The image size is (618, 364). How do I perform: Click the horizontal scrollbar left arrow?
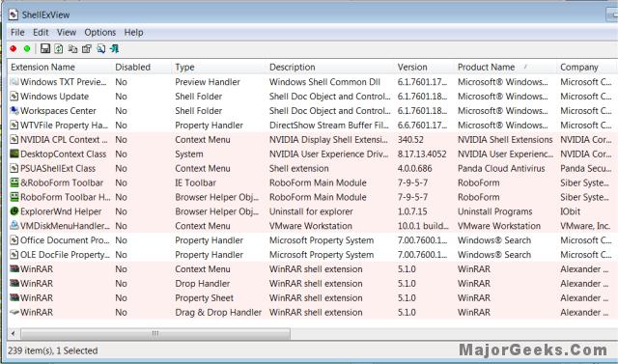[x=13, y=334]
